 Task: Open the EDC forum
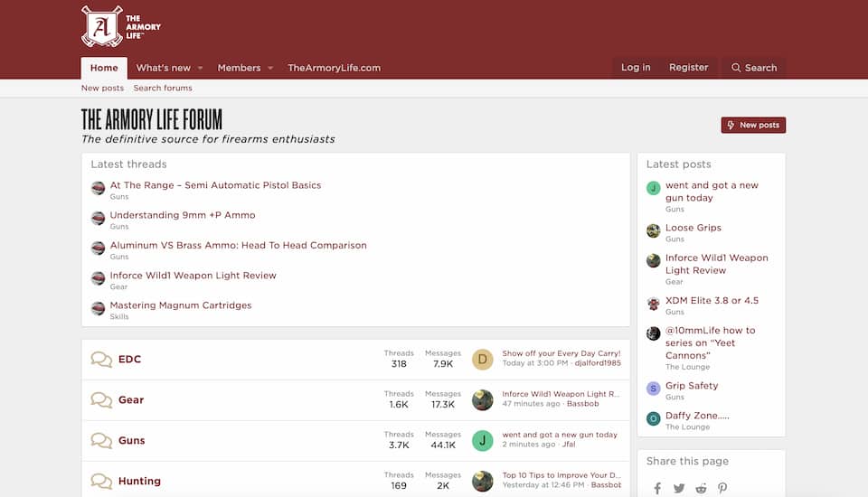click(129, 359)
